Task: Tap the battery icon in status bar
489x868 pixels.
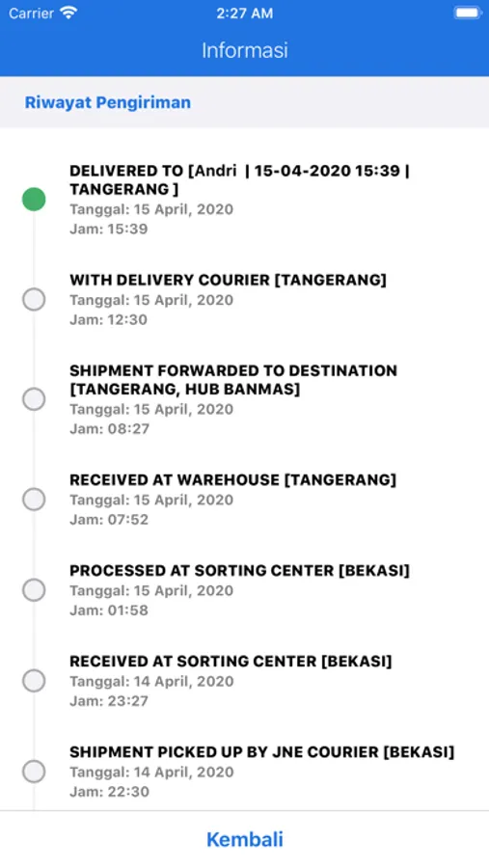Action: click(x=468, y=13)
